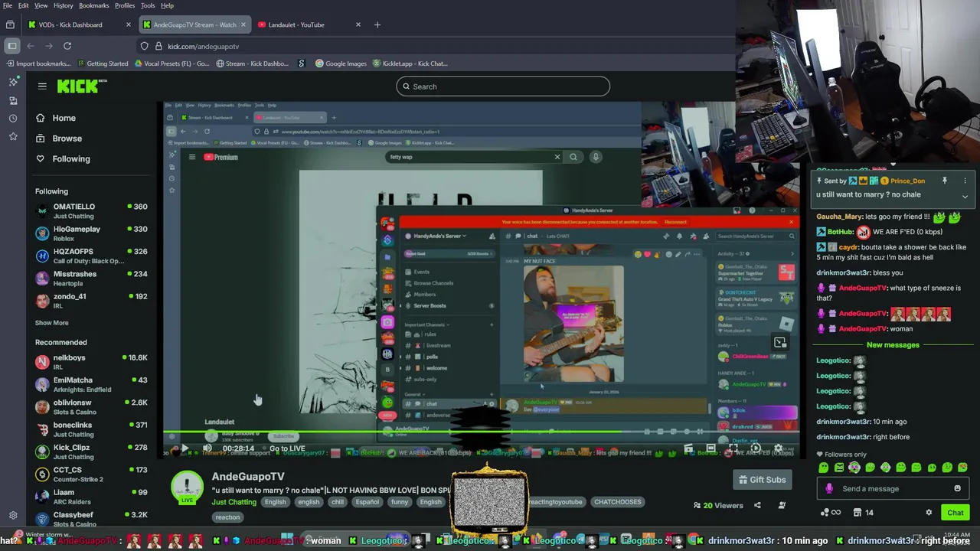The width and height of the screenshot is (980, 551).
Task: Open HQZAOFPS channel in Following list
Action: [x=91, y=256]
